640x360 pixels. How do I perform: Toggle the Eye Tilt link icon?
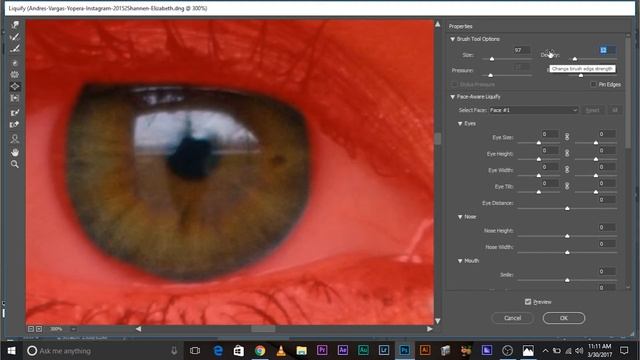pyautogui.click(x=567, y=186)
